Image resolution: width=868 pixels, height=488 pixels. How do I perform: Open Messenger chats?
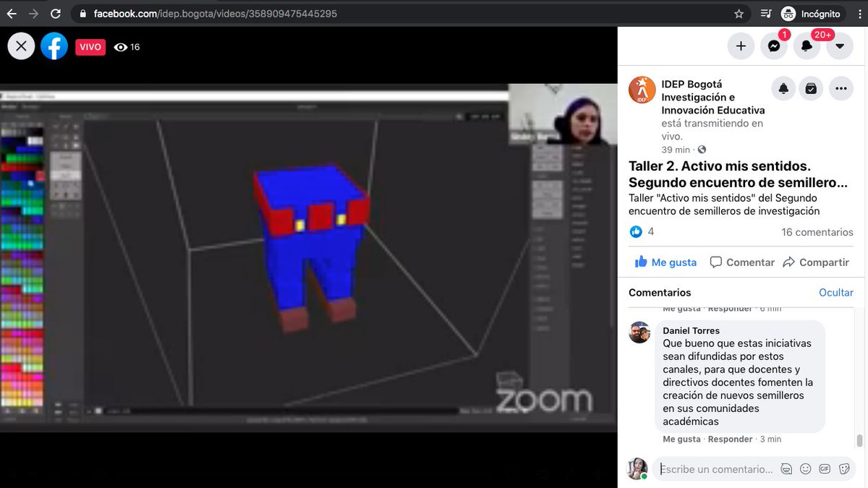(x=774, y=46)
